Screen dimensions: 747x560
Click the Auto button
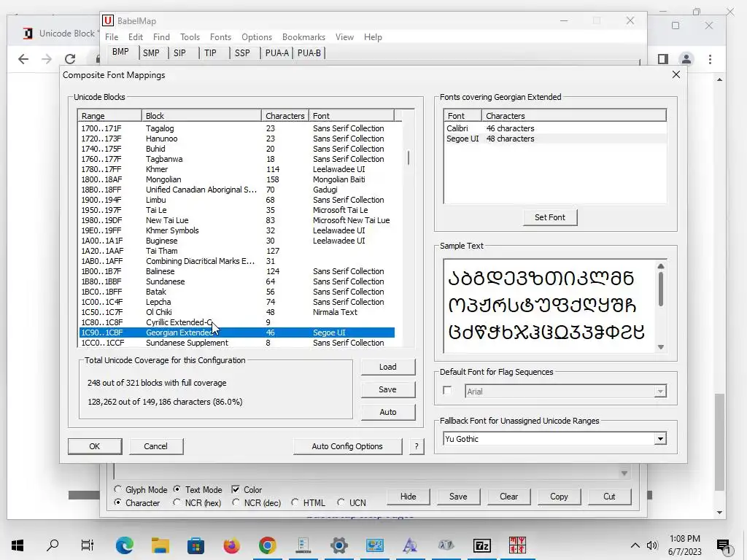pyautogui.click(x=388, y=412)
